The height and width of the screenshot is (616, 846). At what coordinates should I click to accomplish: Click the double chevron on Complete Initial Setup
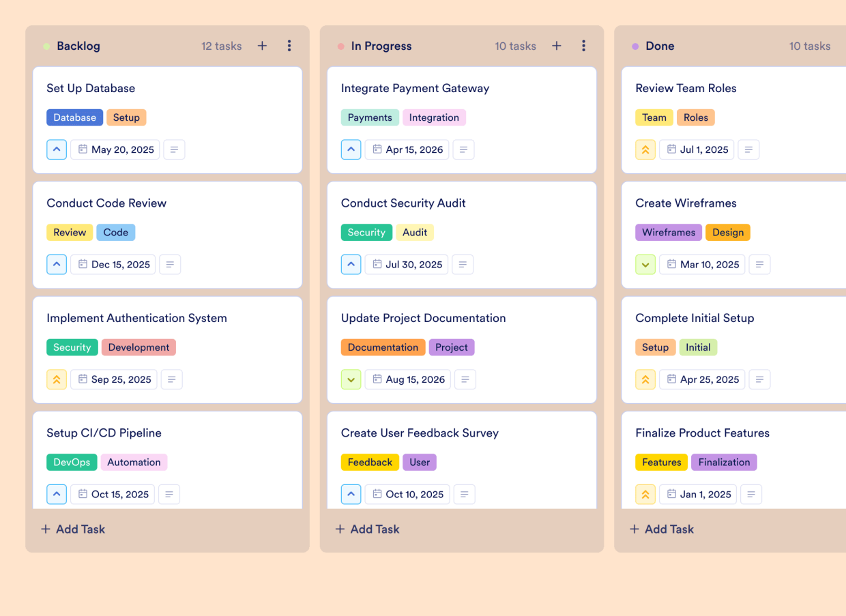pyautogui.click(x=645, y=379)
